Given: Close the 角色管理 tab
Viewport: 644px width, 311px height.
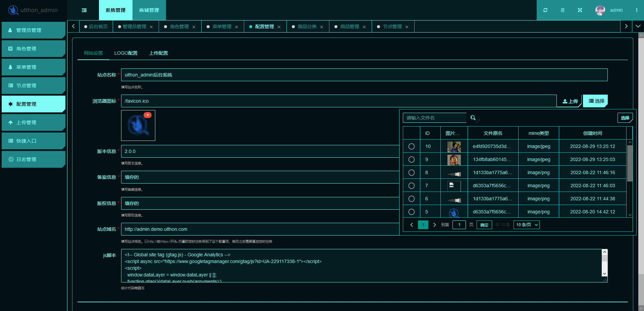Looking at the screenshot, I should [194, 27].
